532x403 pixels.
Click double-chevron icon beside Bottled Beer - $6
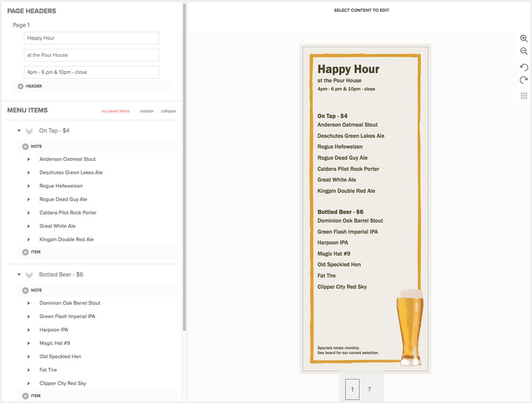(29, 275)
